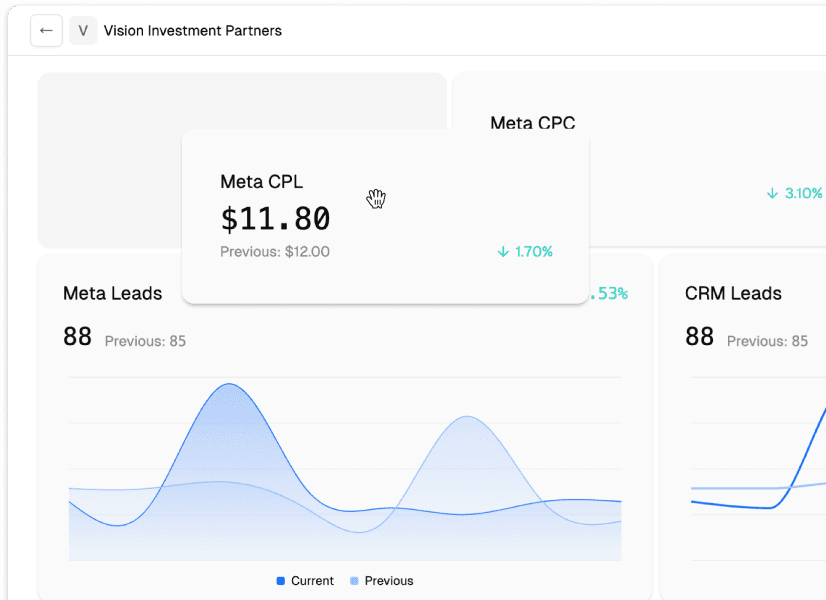The image size is (826, 600).
Task: Click Previous: 85 in CRM Leads card
Action: 767,341
